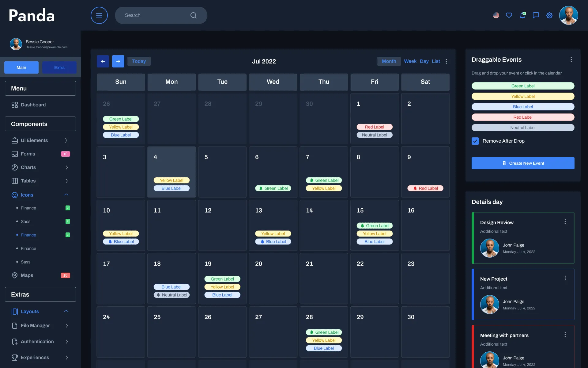Viewport: 588px width, 368px height.
Task: Open the chat messages icon
Action: pyautogui.click(x=536, y=15)
